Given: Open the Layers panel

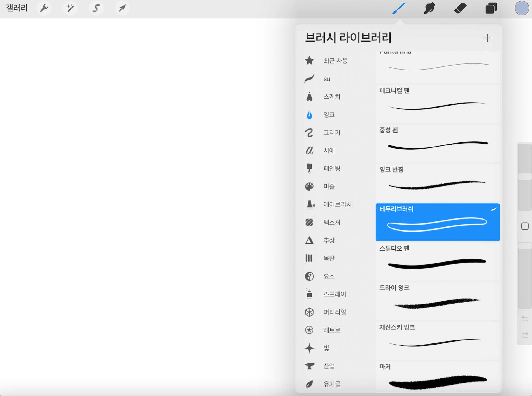Looking at the screenshot, I should (491, 8).
